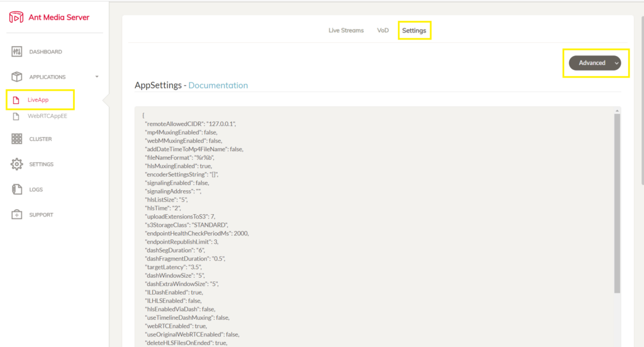The image size is (644, 347).
Task: Click the "dashSegDuration" line
Action: [175, 251]
